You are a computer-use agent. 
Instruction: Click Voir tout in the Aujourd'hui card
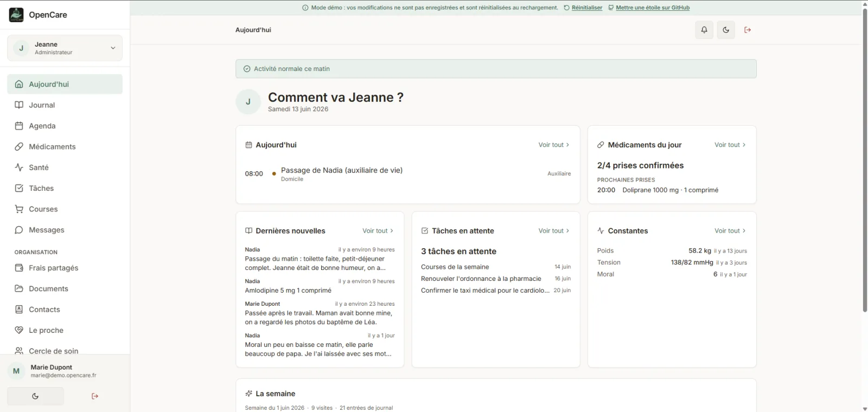[x=553, y=145]
